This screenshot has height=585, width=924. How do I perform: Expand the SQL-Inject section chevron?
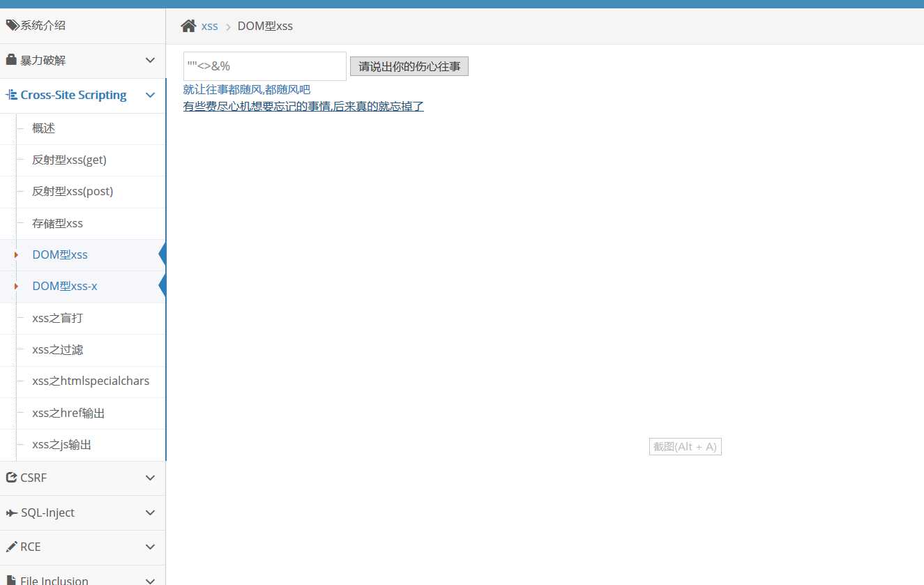pos(150,513)
